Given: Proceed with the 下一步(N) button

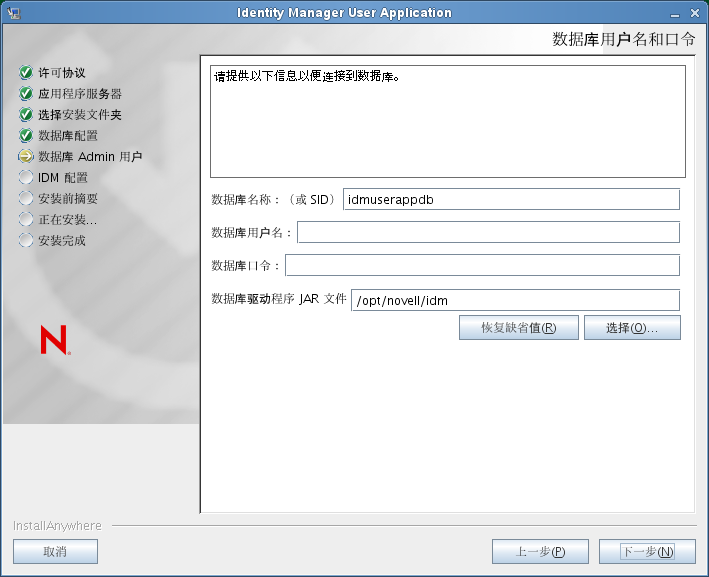Looking at the screenshot, I should tap(647, 551).
